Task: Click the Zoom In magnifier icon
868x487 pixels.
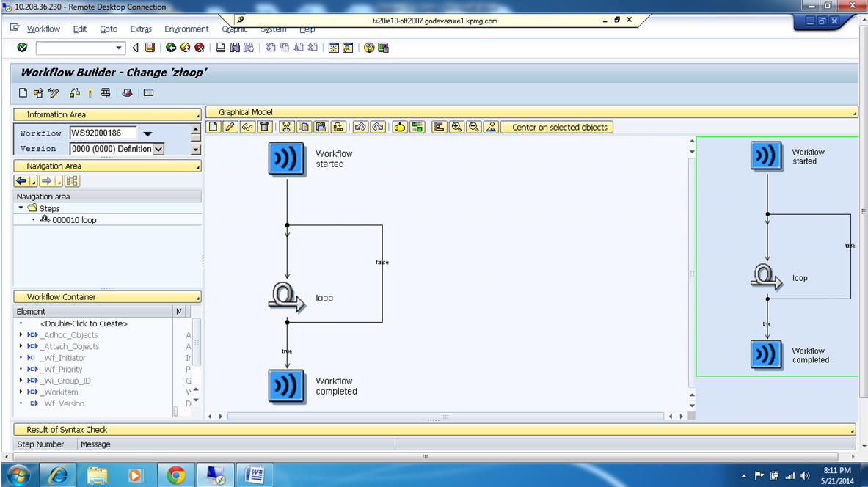Action: pyautogui.click(x=456, y=126)
